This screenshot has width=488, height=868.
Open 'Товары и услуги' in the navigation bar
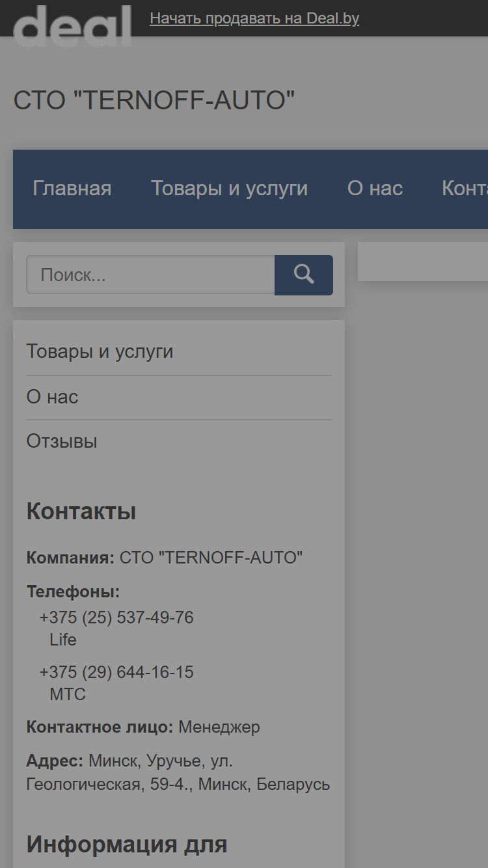tap(230, 189)
